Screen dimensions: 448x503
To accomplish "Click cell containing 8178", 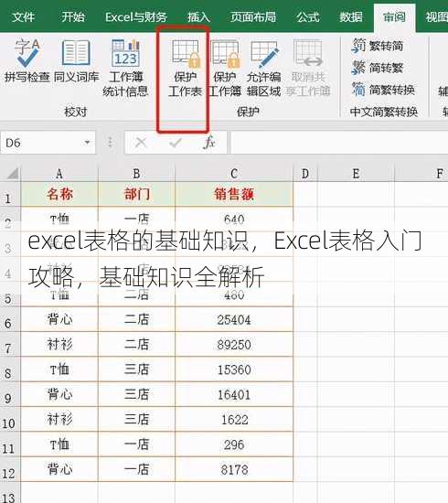I will coord(234,470).
